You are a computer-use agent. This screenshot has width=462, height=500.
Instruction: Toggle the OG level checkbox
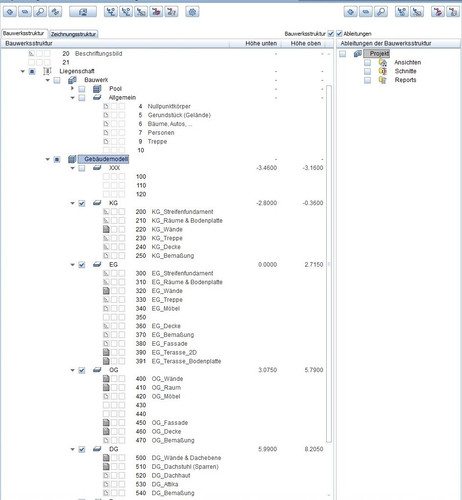[x=82, y=370]
